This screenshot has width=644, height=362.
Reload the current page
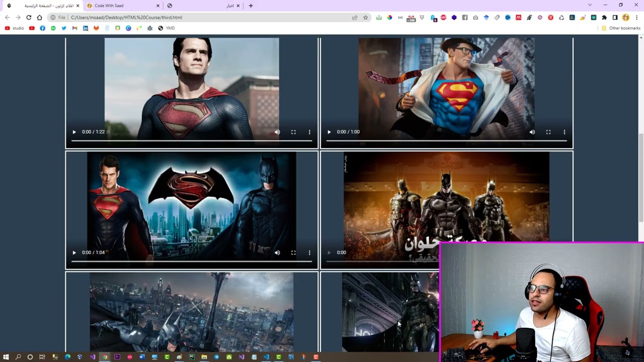coord(29,17)
